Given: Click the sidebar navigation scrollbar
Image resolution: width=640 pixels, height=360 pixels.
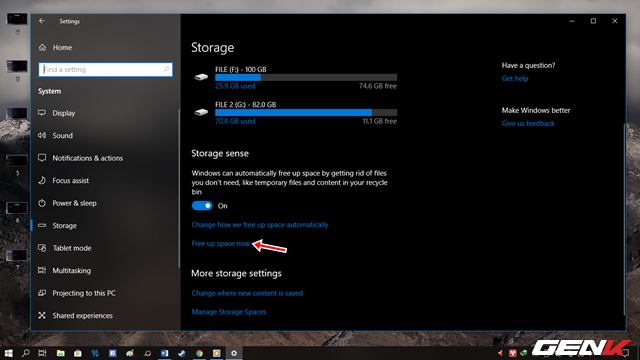Looking at the screenshot, I should point(179,189).
